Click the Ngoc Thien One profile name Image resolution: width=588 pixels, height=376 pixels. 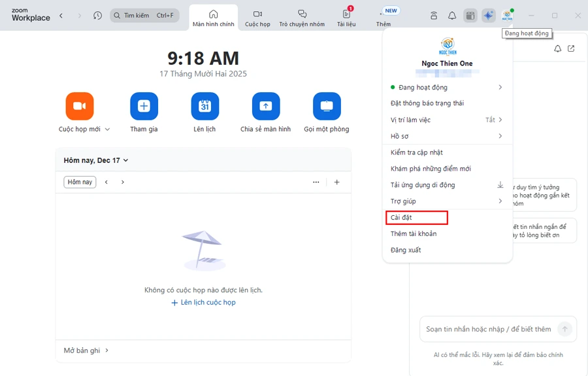(447, 63)
